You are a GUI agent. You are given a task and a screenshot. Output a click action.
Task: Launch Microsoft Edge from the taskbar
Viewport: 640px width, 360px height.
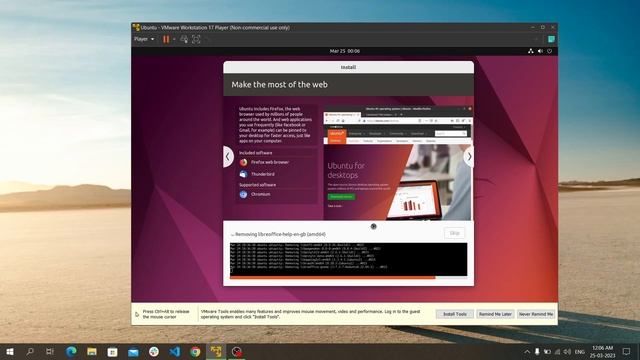click(71, 351)
